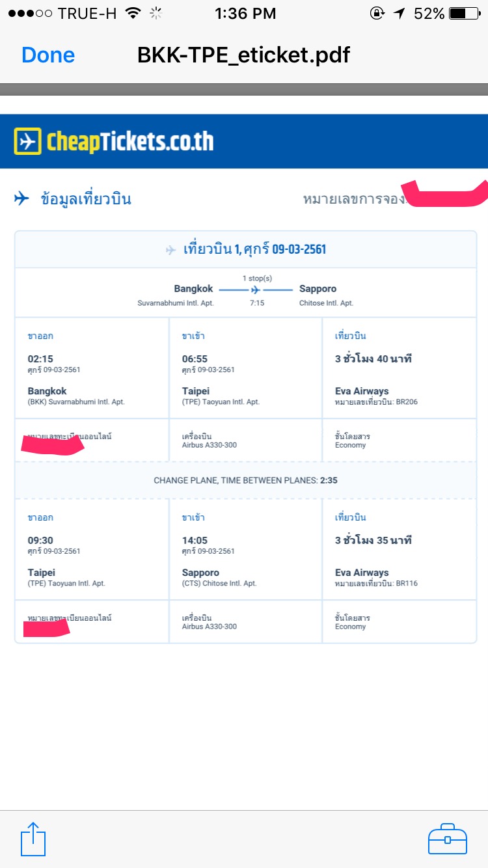Tap the 09:30 Taipei departure cell
Image resolution: width=488 pixels, height=868 pixels.
[x=92, y=549]
